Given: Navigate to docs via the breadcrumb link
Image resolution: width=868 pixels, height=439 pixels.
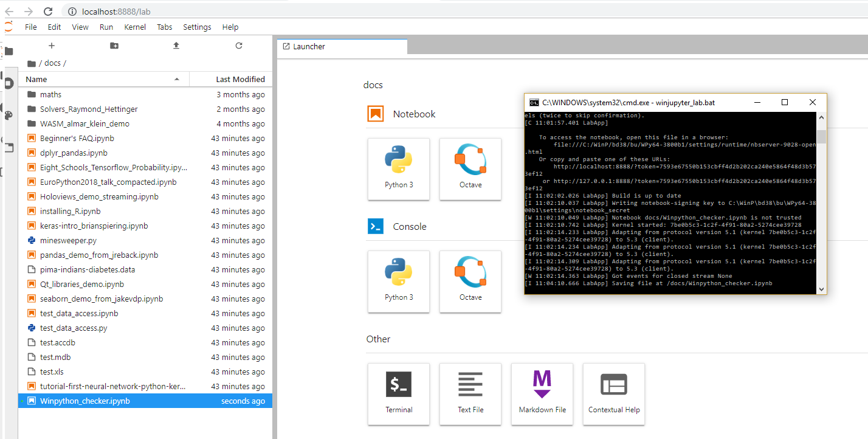Looking at the screenshot, I should coord(53,63).
